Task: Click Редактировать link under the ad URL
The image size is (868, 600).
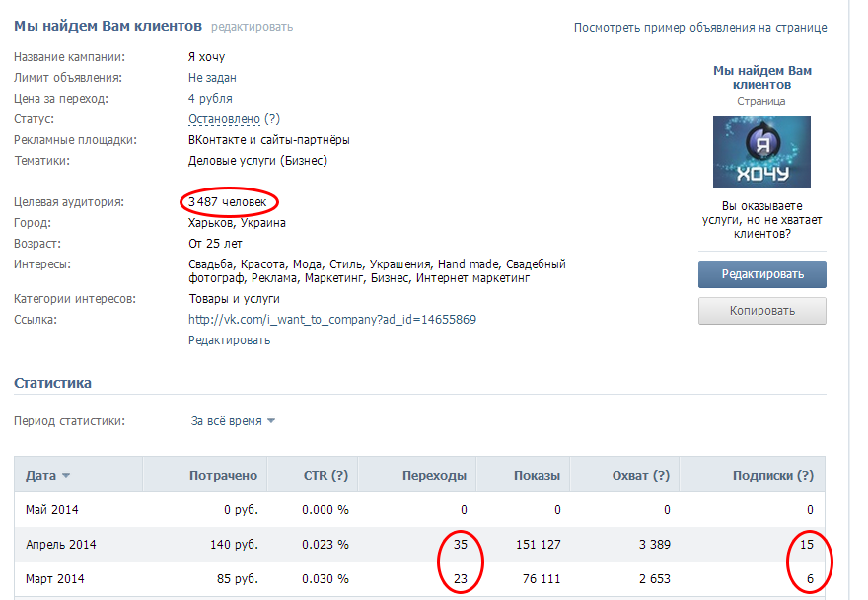Action: 229,340
